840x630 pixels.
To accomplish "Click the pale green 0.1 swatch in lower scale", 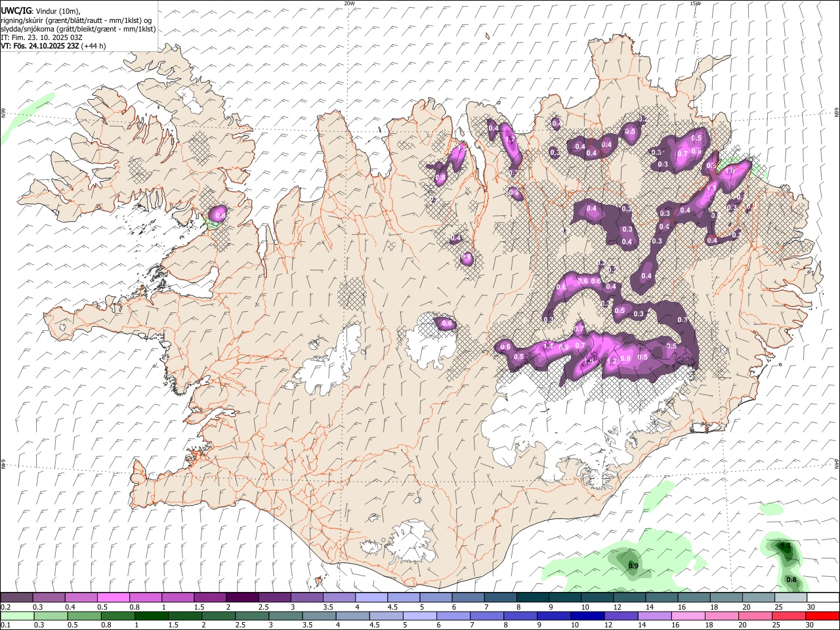I will [x=17, y=616].
